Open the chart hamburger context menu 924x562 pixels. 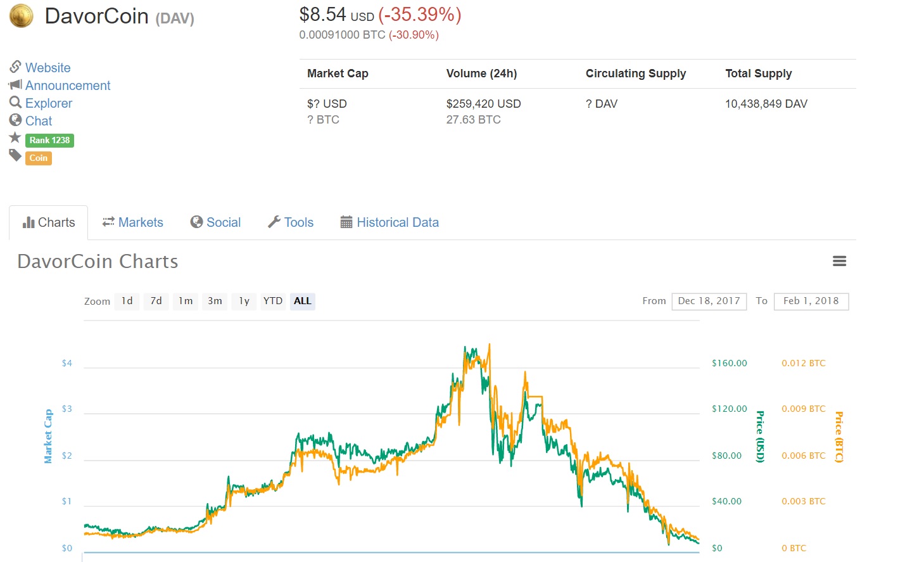pos(839,261)
